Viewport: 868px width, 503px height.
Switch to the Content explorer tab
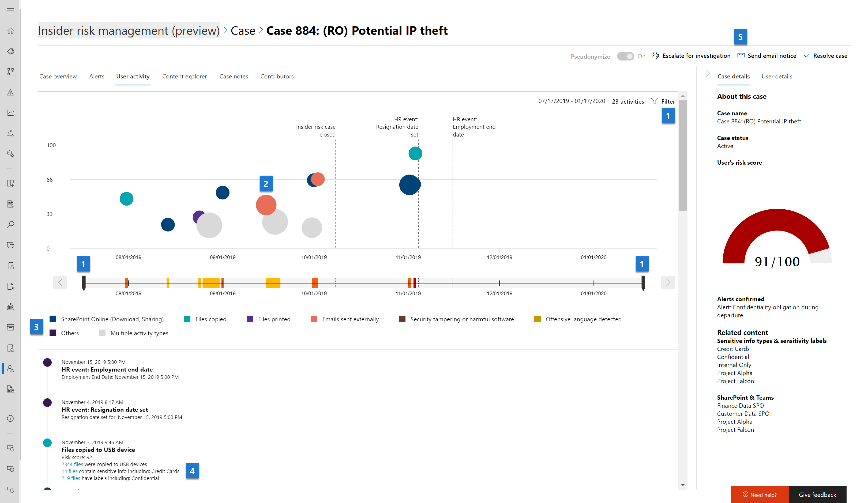(x=185, y=77)
